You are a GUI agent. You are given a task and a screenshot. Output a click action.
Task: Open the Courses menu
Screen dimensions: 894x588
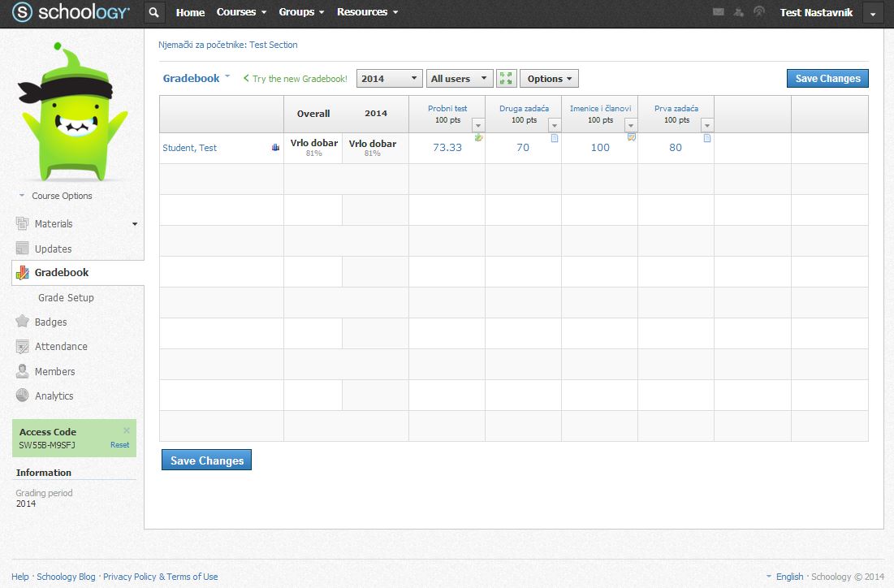click(x=241, y=12)
